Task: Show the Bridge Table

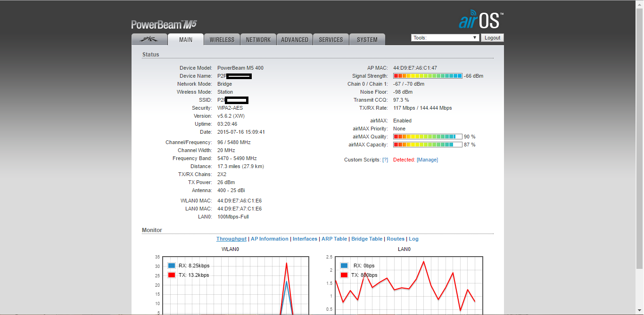Action: point(367,239)
